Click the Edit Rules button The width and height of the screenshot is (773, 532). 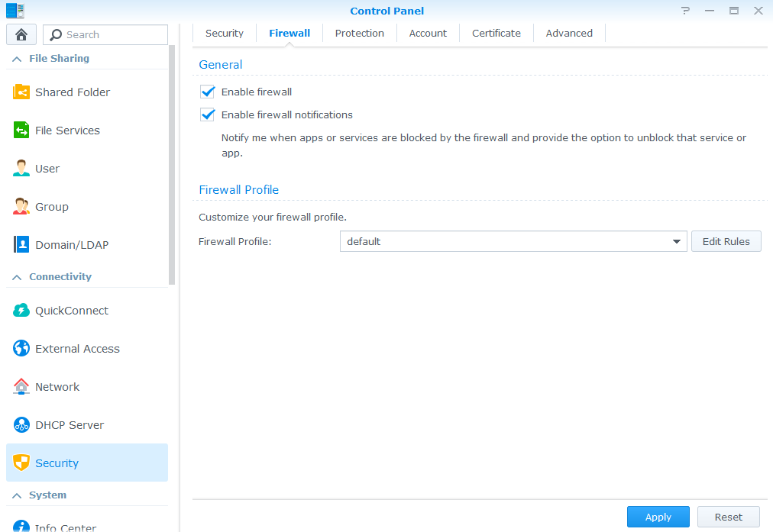click(x=726, y=241)
